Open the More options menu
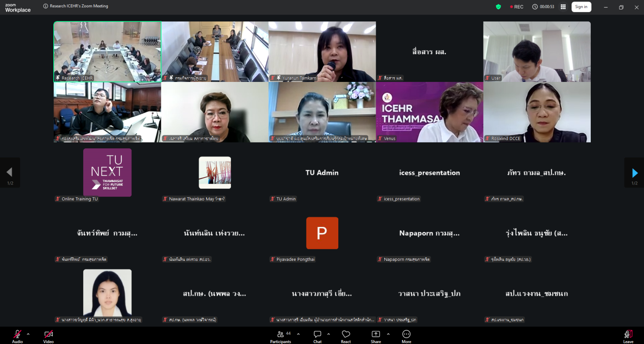Screen dimensions: 644x344 click(406, 335)
